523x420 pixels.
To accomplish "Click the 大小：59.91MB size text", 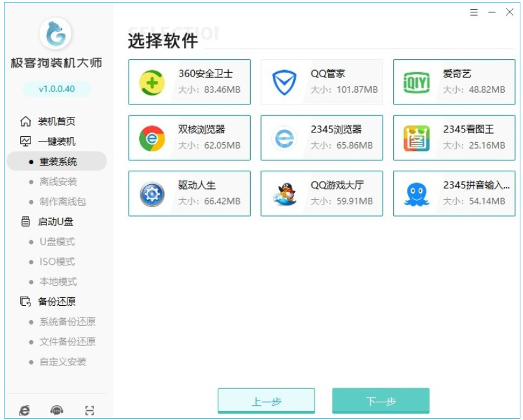I will (342, 201).
